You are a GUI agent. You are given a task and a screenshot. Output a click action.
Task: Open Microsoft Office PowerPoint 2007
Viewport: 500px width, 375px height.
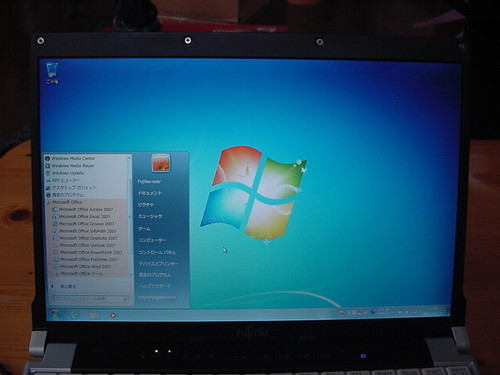pos(88,252)
